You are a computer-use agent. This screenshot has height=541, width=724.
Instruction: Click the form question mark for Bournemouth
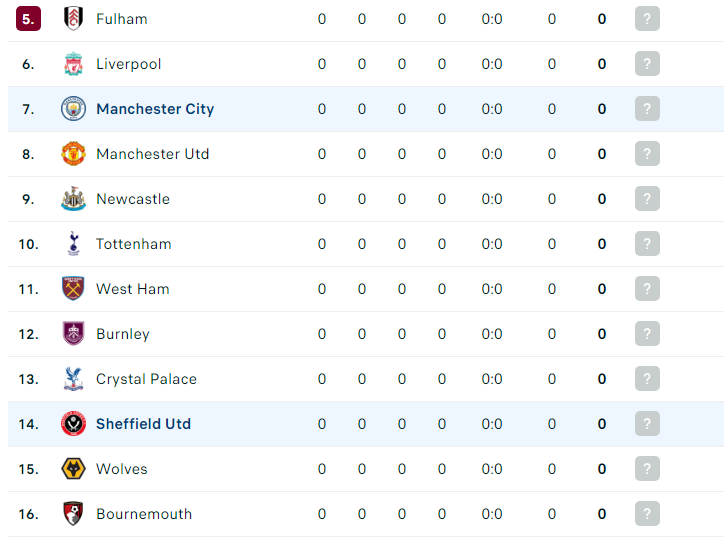(x=647, y=514)
